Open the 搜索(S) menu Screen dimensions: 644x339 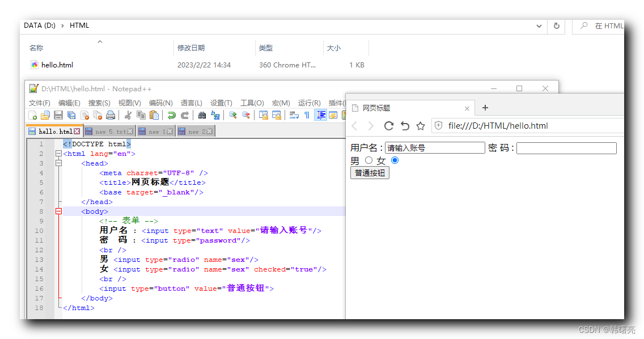(99, 103)
